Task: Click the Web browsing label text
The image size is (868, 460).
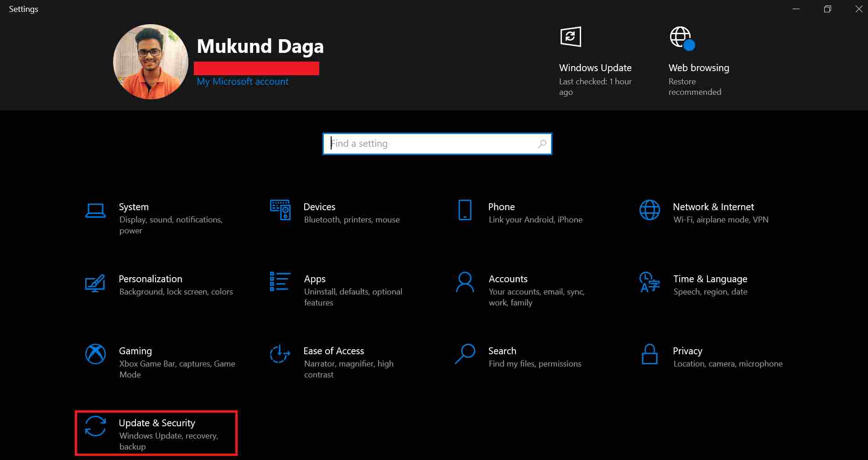Action: coord(699,68)
